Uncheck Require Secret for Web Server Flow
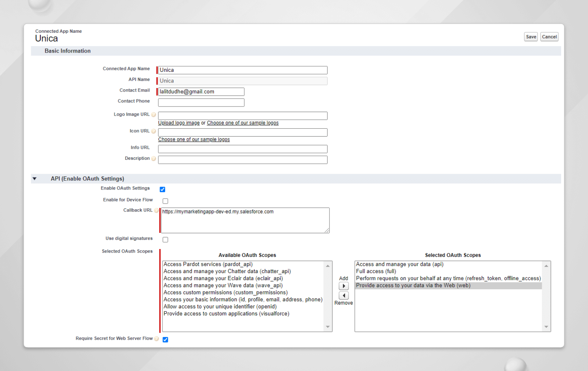588x371 pixels. (x=165, y=339)
